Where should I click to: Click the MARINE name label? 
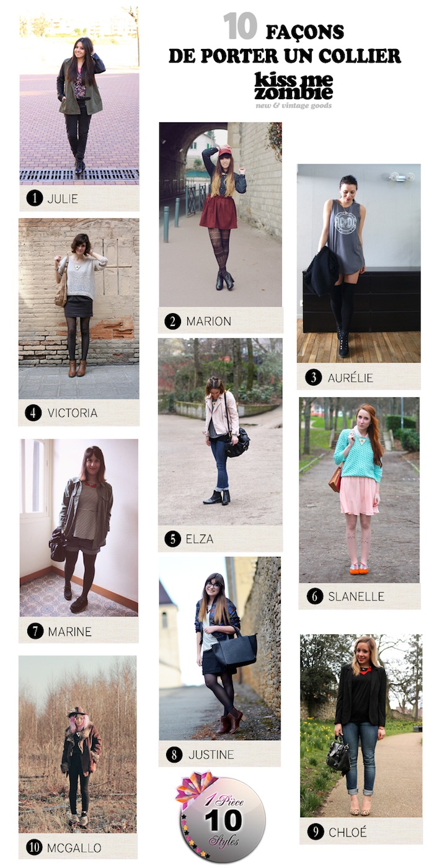point(70,632)
